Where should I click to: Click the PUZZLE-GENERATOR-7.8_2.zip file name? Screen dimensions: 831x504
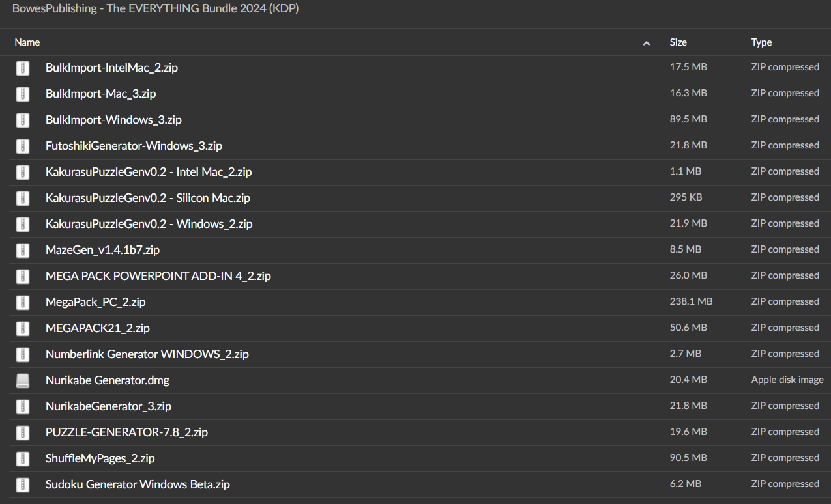tap(126, 432)
